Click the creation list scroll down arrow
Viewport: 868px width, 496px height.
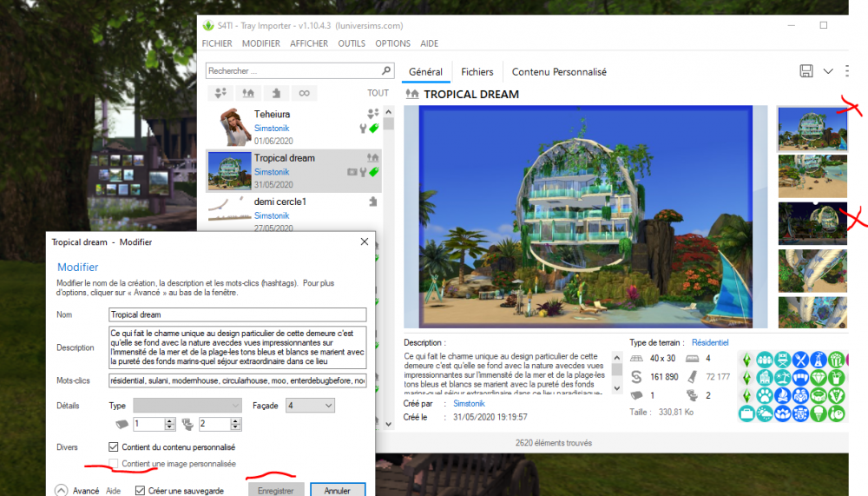pos(389,424)
